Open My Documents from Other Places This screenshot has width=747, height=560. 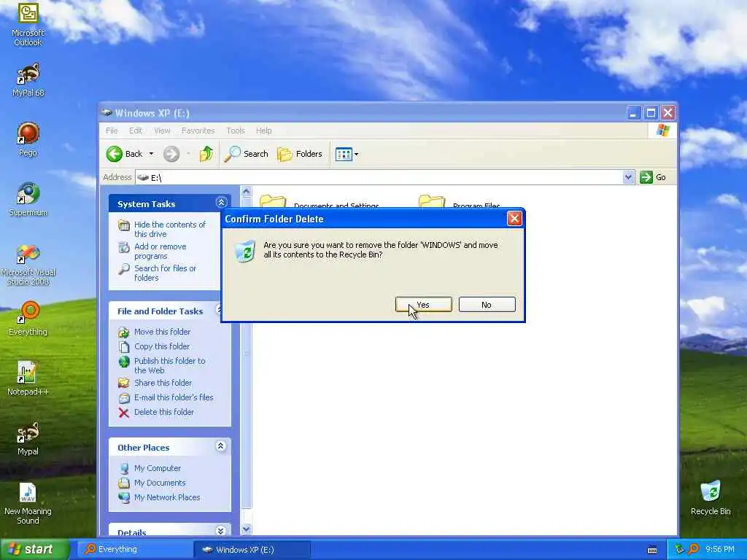tap(160, 483)
